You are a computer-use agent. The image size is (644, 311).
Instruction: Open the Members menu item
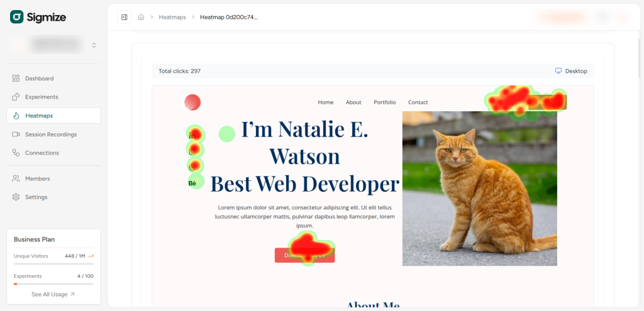click(53, 178)
